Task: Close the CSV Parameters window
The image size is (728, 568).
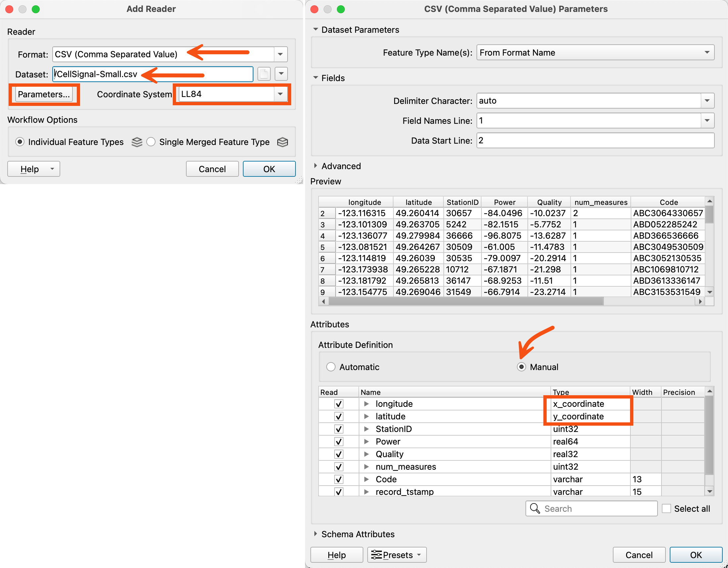Action: tap(314, 9)
